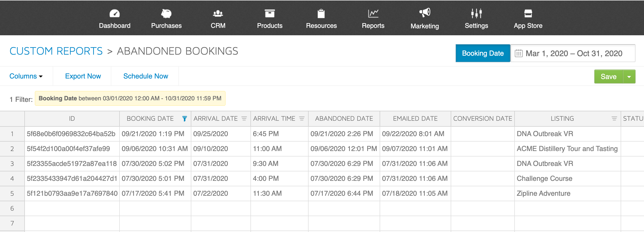Open the Settings sliders icon
The image size is (644, 232).
click(476, 13)
